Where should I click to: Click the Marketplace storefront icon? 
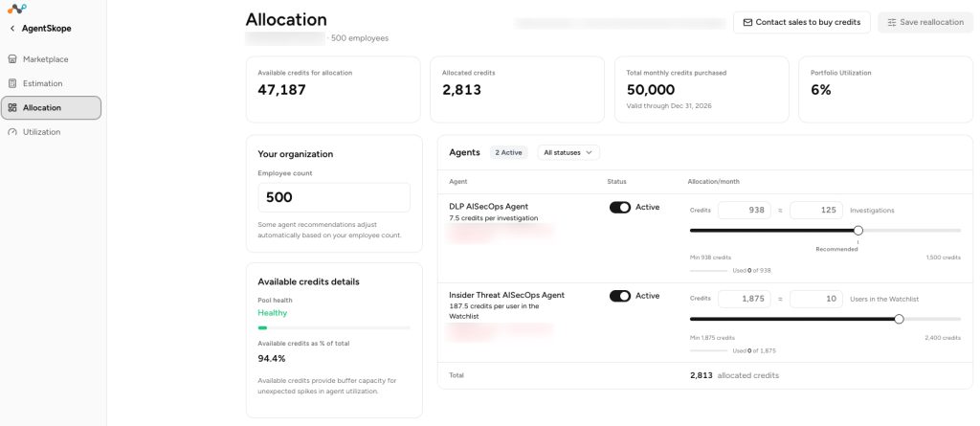[x=11, y=59]
